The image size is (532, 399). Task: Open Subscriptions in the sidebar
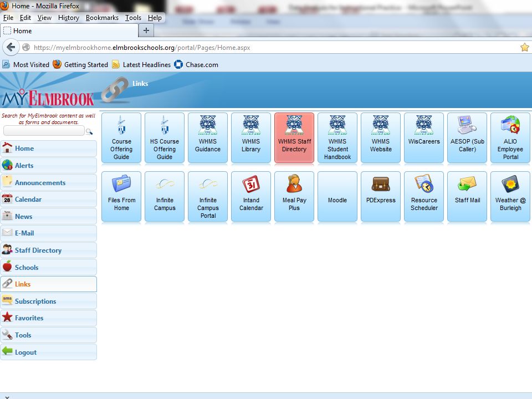pos(49,301)
